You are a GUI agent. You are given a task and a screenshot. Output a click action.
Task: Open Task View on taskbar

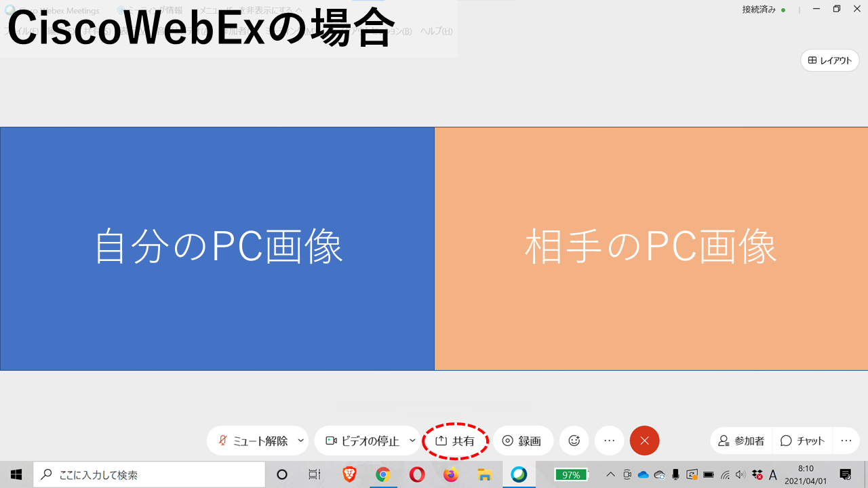point(315,474)
